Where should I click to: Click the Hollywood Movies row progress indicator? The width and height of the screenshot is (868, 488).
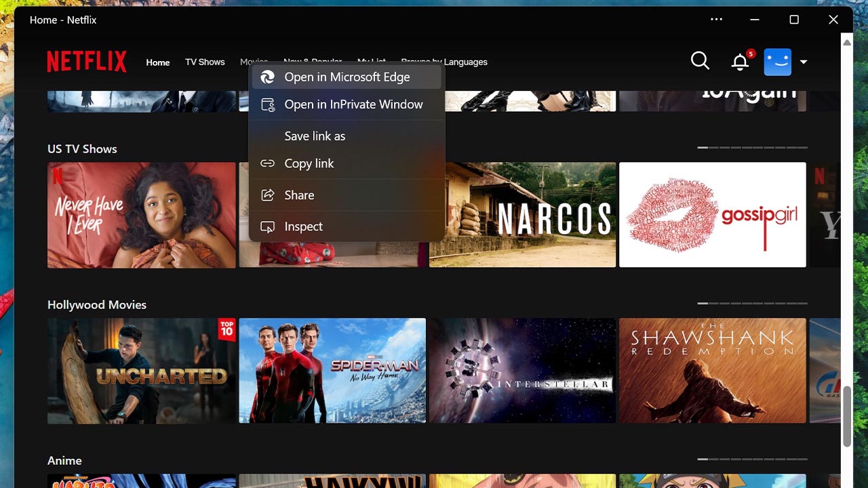[753, 303]
